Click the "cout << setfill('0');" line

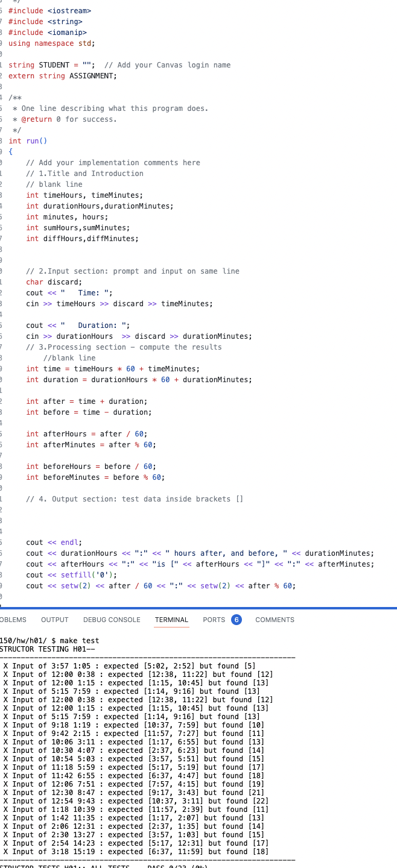(x=71, y=575)
